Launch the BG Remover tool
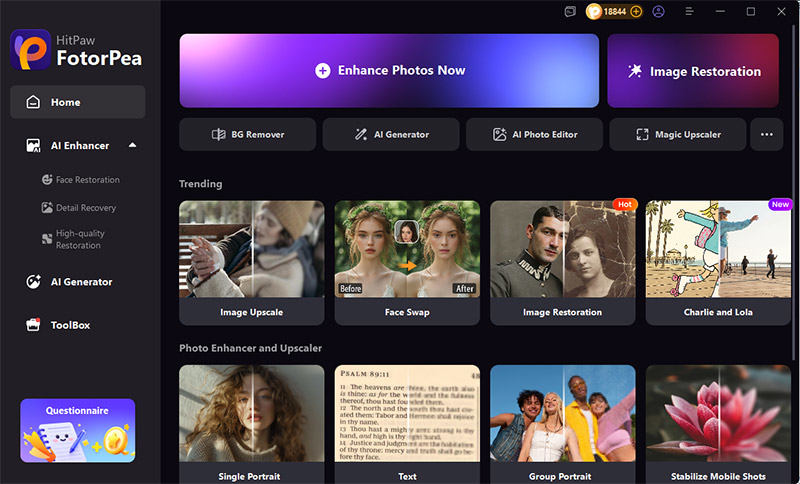800x484 pixels. [247, 135]
